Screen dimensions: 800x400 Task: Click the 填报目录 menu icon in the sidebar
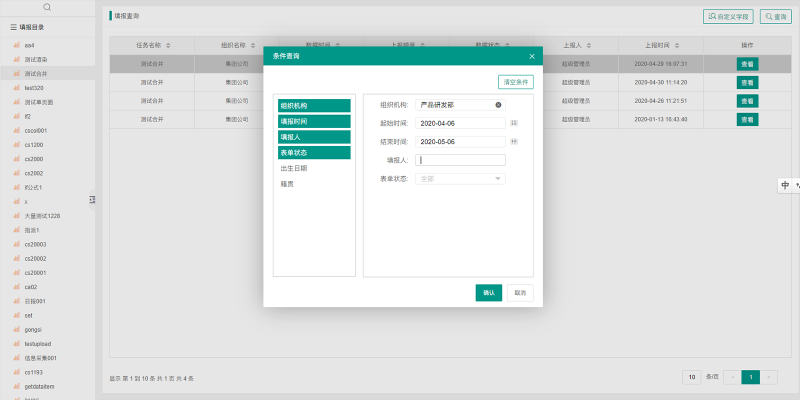click(x=14, y=28)
